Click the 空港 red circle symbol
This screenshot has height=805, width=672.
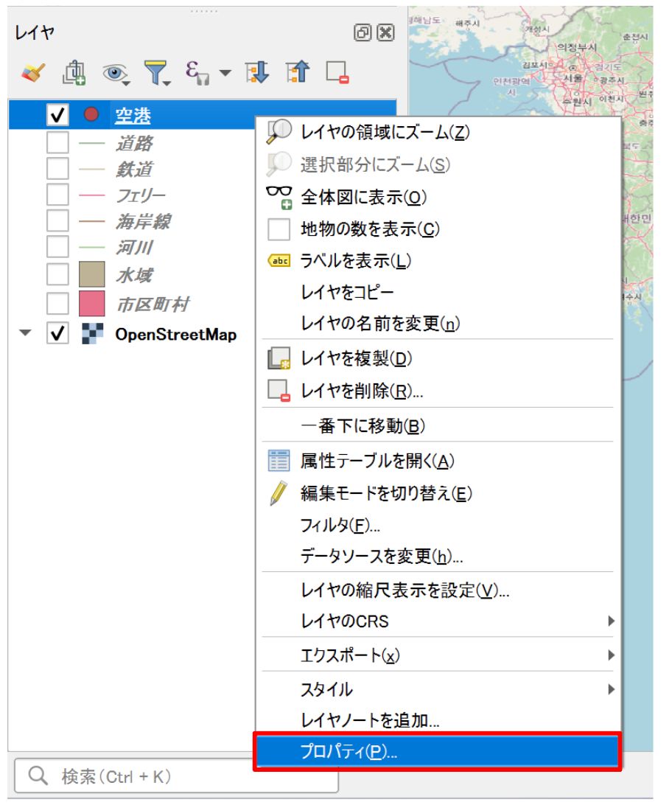(x=91, y=114)
